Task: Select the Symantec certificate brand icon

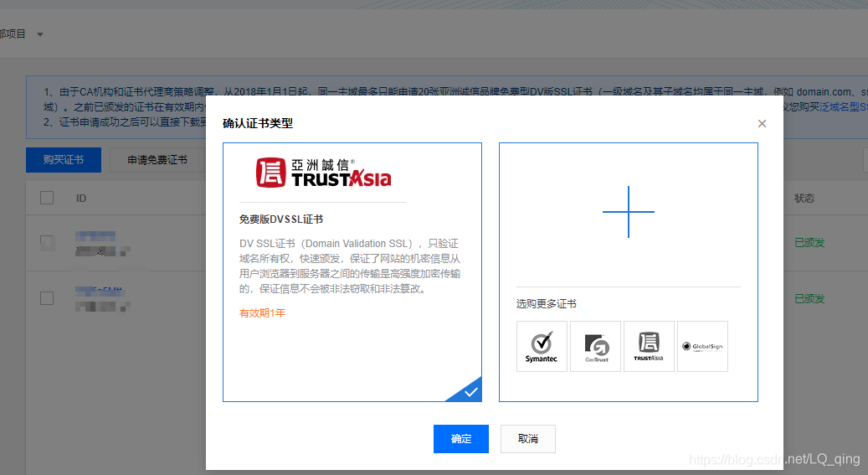Action: tap(542, 346)
